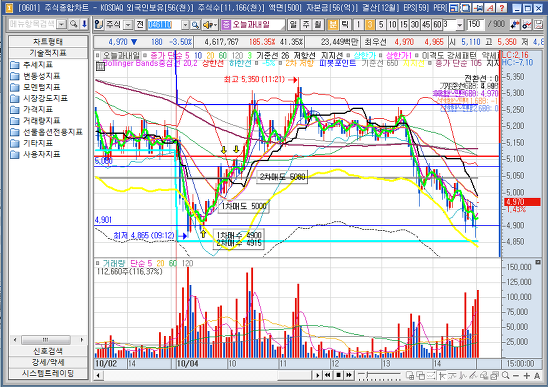
Task: Fast-forward the chart replay
Action: point(349,375)
